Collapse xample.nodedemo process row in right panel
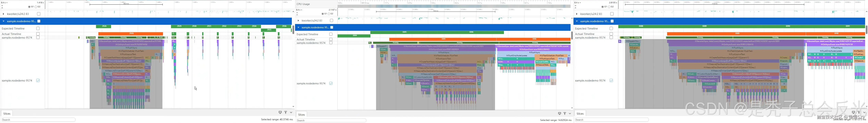868x123 pixels. click(577, 21)
